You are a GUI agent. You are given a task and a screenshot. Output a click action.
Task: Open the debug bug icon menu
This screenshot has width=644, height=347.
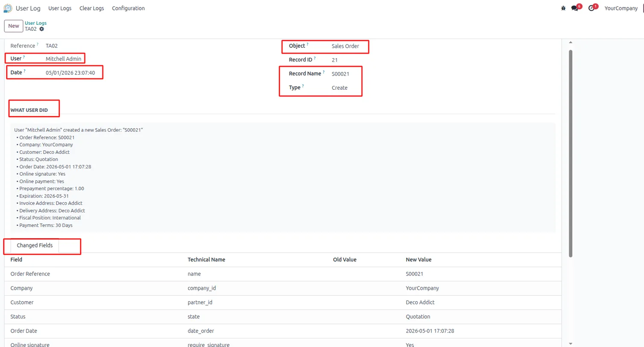563,8
